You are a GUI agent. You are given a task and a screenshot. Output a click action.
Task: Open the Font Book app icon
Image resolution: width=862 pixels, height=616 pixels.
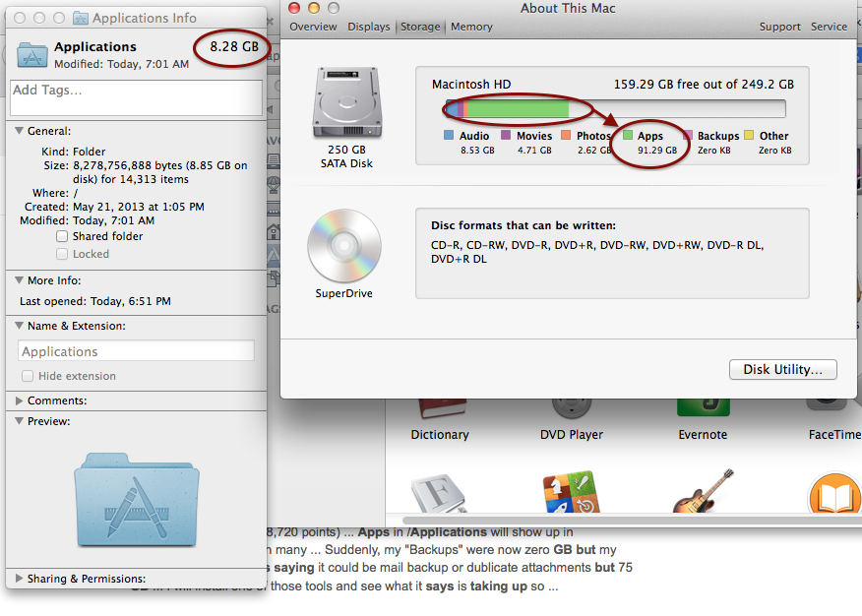pyautogui.click(x=439, y=493)
